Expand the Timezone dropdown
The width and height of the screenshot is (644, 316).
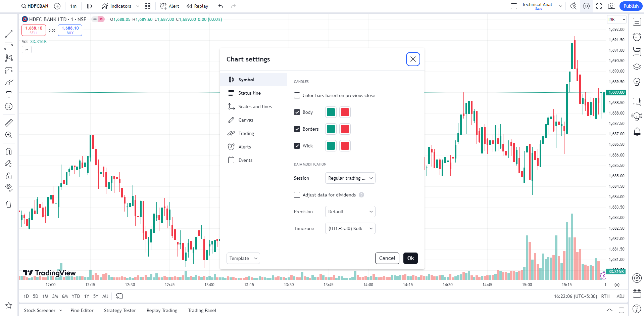350,228
